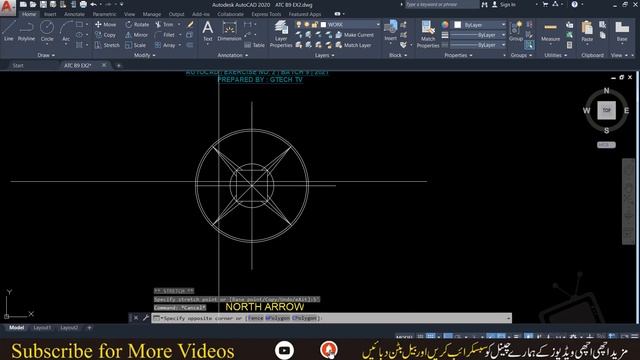Toggle the layer on/off lightbulb icon
This screenshot has height=360, width=640.
[x=299, y=25]
